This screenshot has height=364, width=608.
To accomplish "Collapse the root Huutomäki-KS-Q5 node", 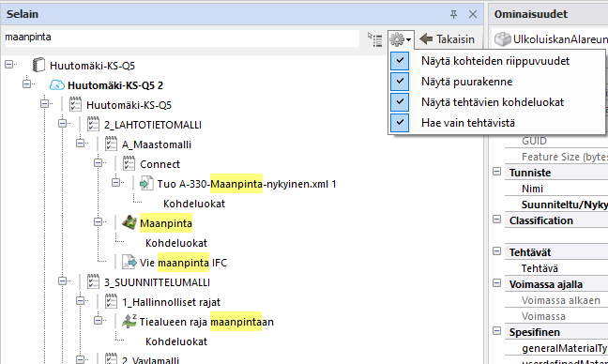I will (x=8, y=64).
